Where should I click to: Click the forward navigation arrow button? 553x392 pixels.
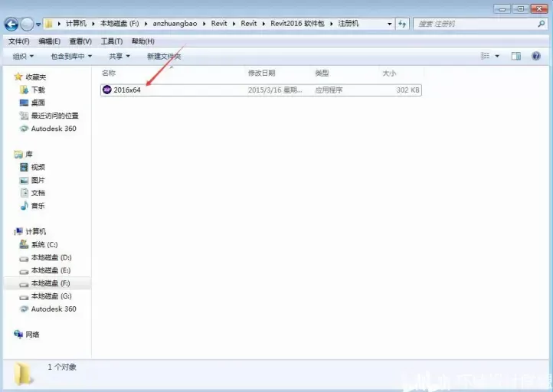coord(28,24)
